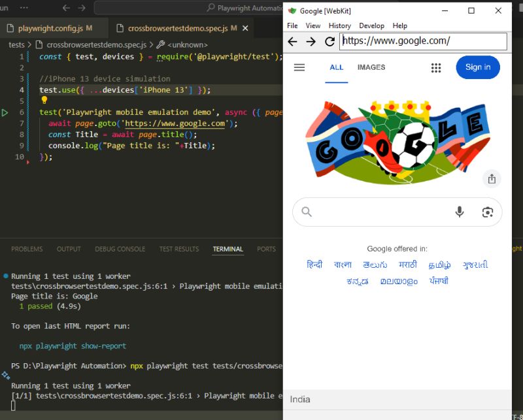Switch to PROBLEMS panel tab

(27, 249)
